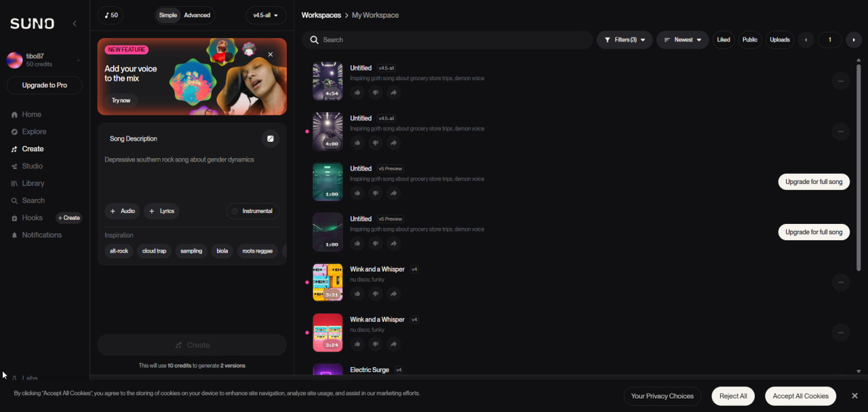
Task: Click the SUNO logo
Action: coord(32,24)
